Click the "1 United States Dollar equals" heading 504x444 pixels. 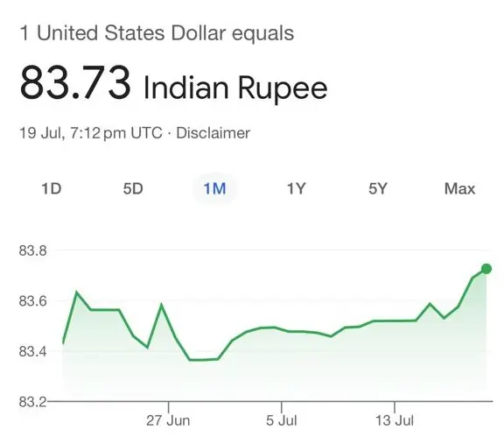pos(157,33)
